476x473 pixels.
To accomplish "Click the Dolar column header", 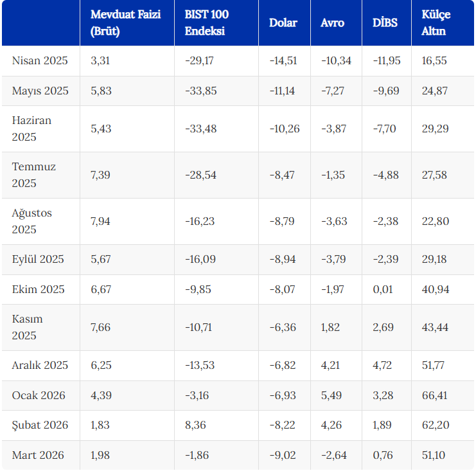I will [x=283, y=22].
